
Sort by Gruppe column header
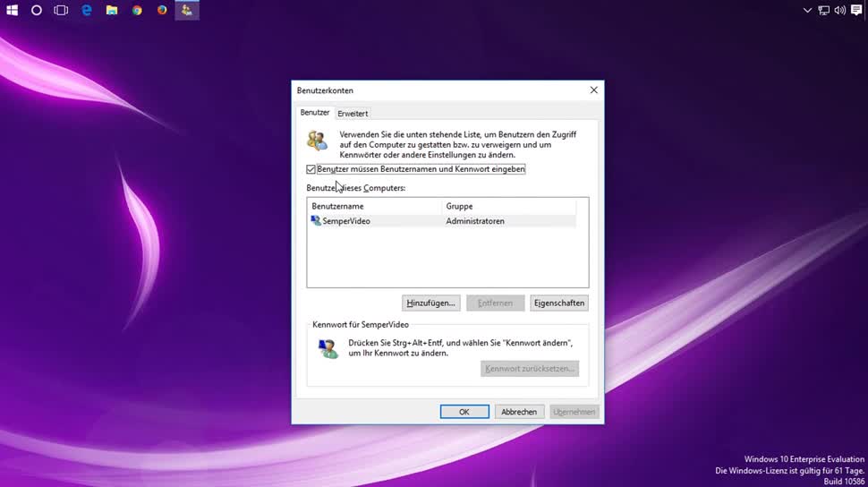click(509, 206)
